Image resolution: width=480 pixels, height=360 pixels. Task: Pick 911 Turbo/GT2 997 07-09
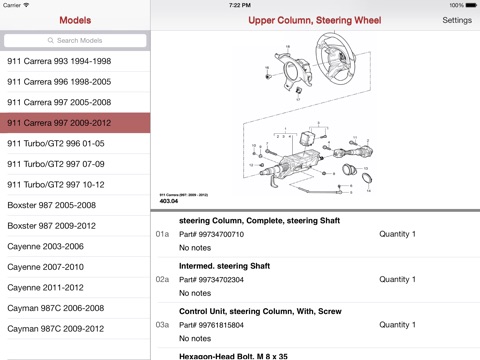[x=75, y=164]
